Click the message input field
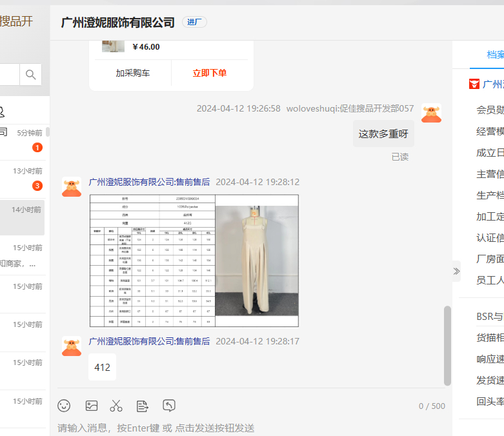The width and height of the screenshot is (504, 436). 245,428
